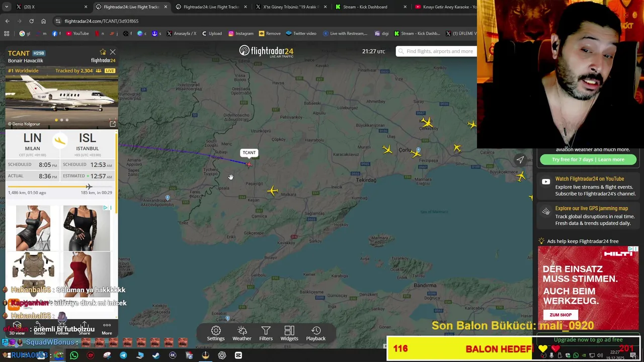644x362 pixels.
Task: Click the Çanakkale airport pin
Action: pos(227,318)
